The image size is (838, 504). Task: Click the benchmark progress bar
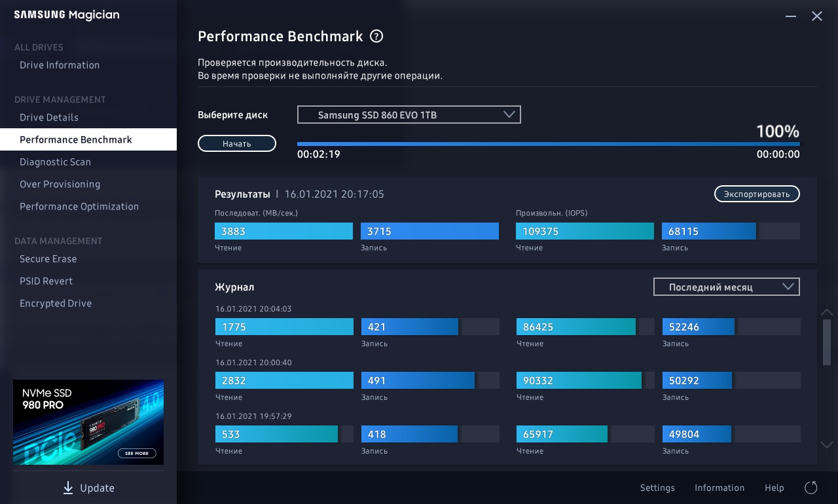548,143
